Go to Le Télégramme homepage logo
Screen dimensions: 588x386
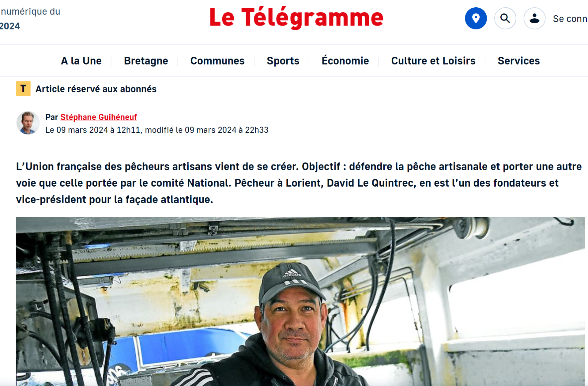coord(296,18)
